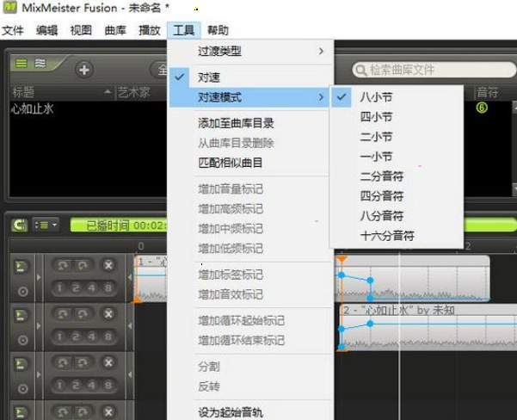Remove first track with its X button
Image resolution: width=517 pixels, height=420 pixels.
pyautogui.click(x=108, y=265)
